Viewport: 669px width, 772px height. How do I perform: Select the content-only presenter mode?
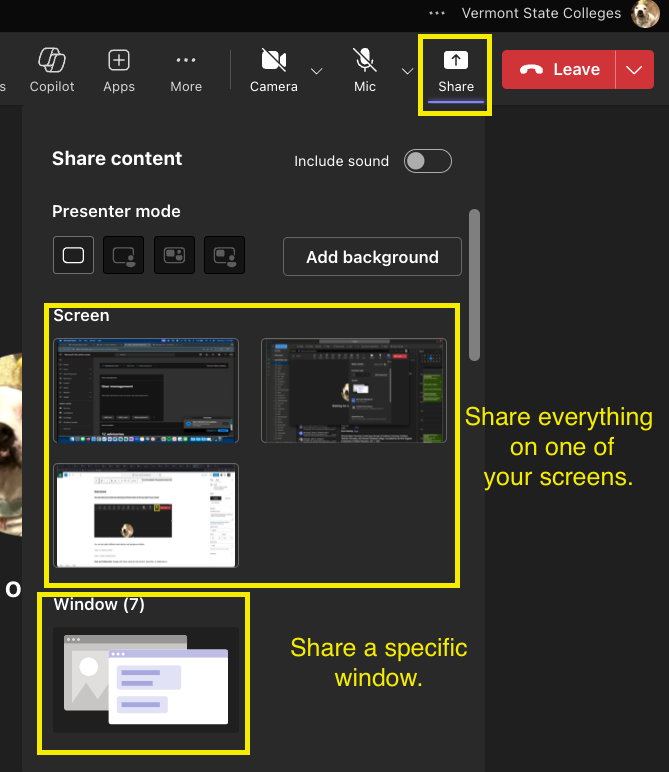coord(73,256)
